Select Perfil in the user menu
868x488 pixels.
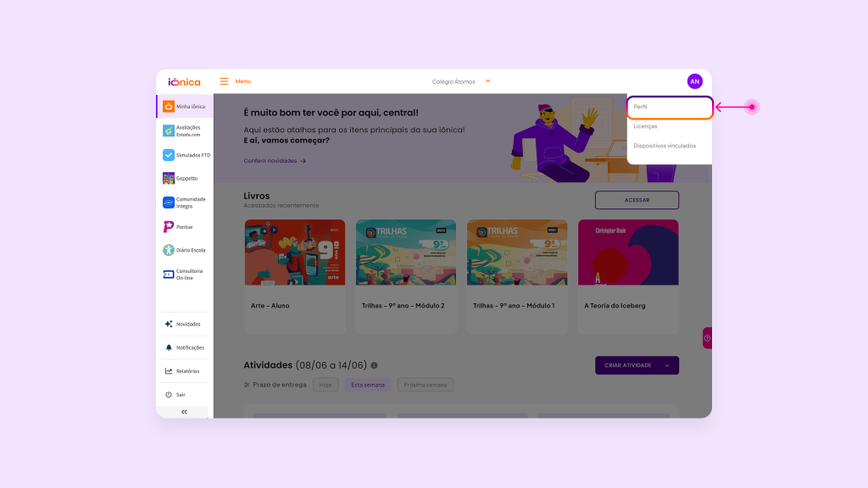click(x=670, y=108)
